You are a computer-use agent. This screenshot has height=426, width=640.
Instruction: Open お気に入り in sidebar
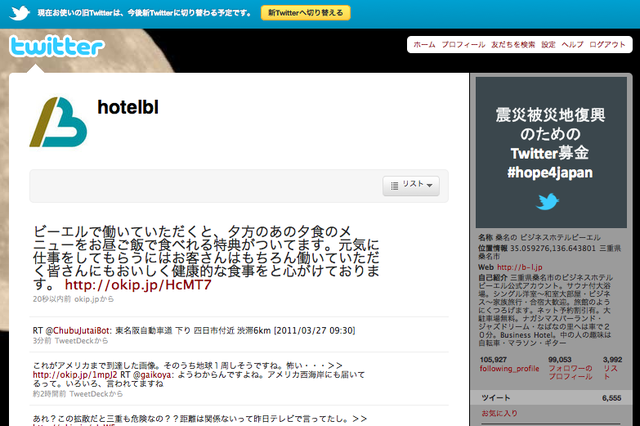coord(500,413)
